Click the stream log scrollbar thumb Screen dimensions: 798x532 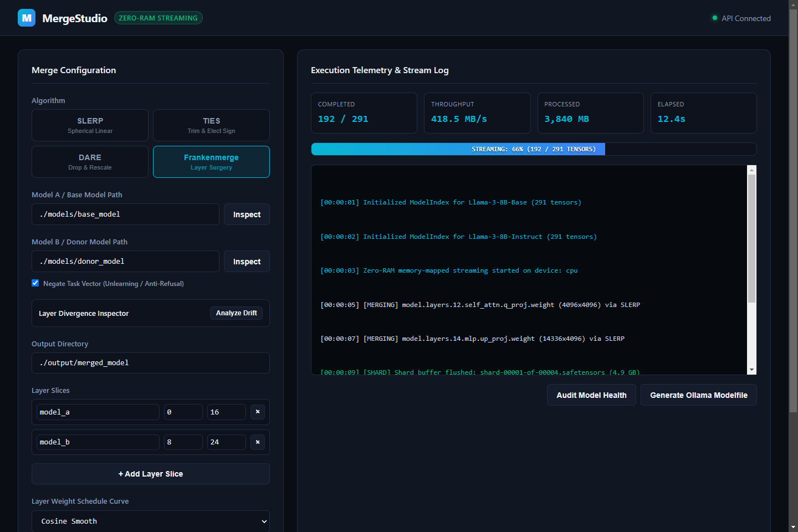click(x=751, y=238)
